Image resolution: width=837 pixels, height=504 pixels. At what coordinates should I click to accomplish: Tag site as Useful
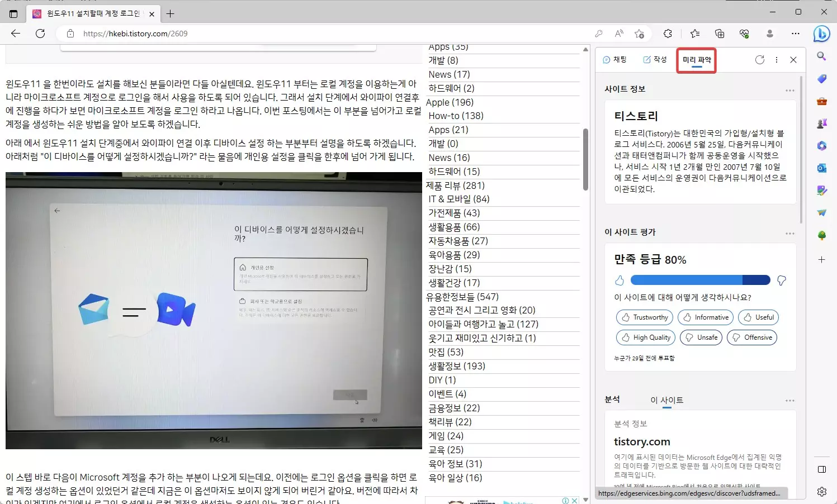click(758, 317)
